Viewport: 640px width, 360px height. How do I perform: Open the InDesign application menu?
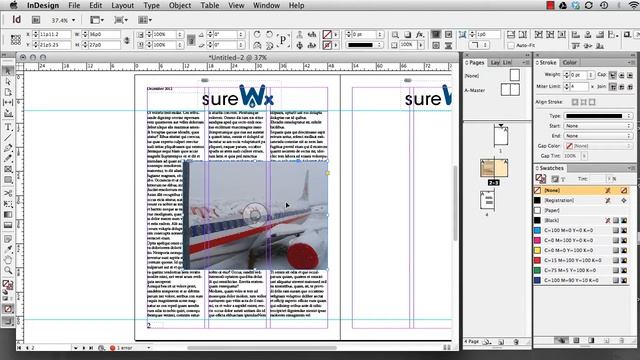tap(43, 5)
